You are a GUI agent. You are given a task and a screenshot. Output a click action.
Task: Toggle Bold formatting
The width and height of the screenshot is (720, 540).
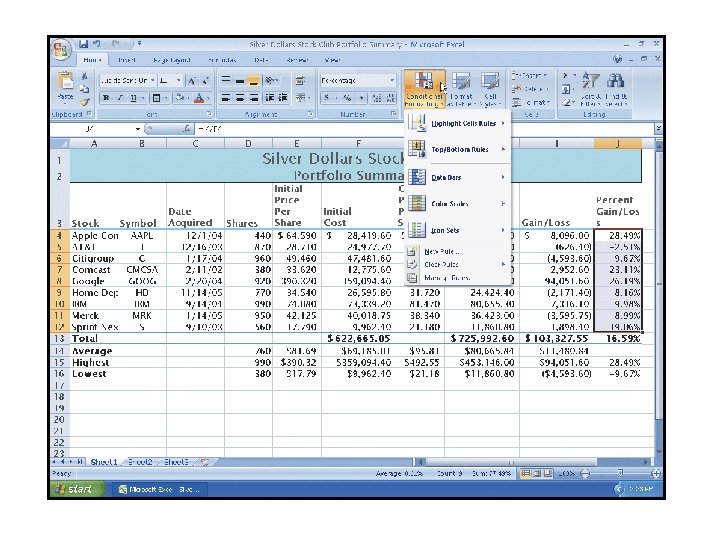[x=107, y=98]
